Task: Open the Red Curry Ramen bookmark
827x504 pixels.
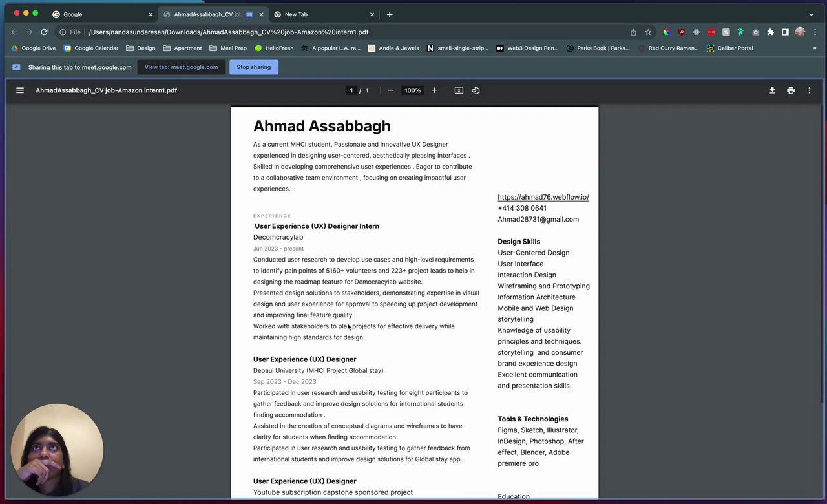Action: [x=668, y=48]
